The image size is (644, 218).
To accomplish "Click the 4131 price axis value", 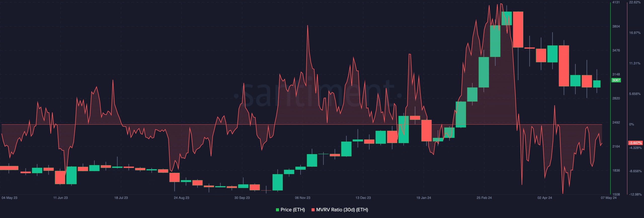I will 616,2.
